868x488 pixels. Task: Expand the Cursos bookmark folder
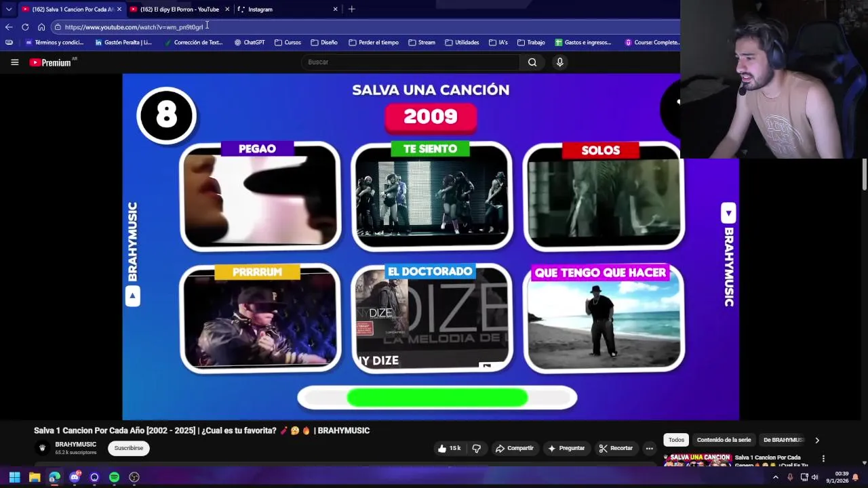coord(288,42)
